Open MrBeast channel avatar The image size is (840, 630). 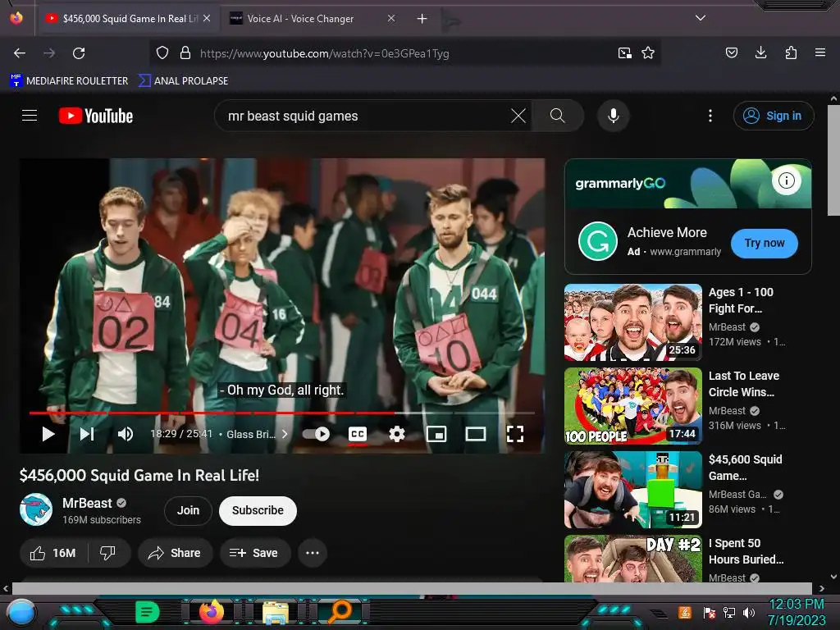tap(36, 509)
